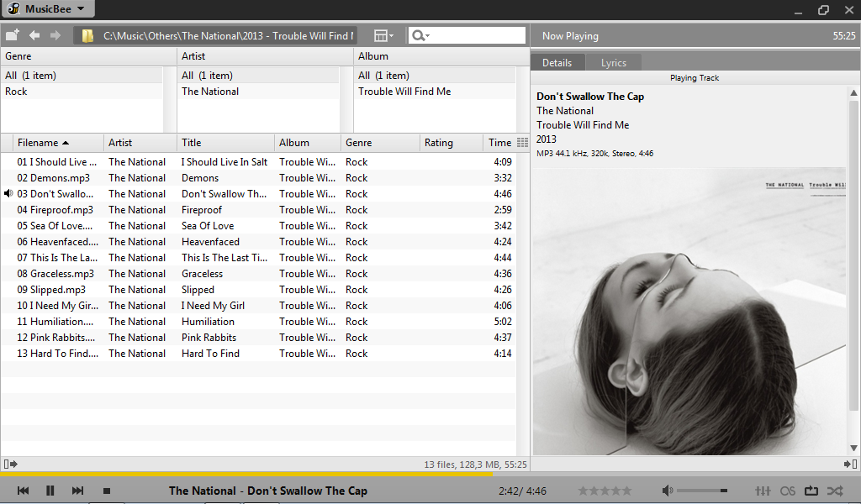Collapse the right panel arrow icon
This screenshot has width=861, height=504.
pyautogui.click(x=851, y=464)
